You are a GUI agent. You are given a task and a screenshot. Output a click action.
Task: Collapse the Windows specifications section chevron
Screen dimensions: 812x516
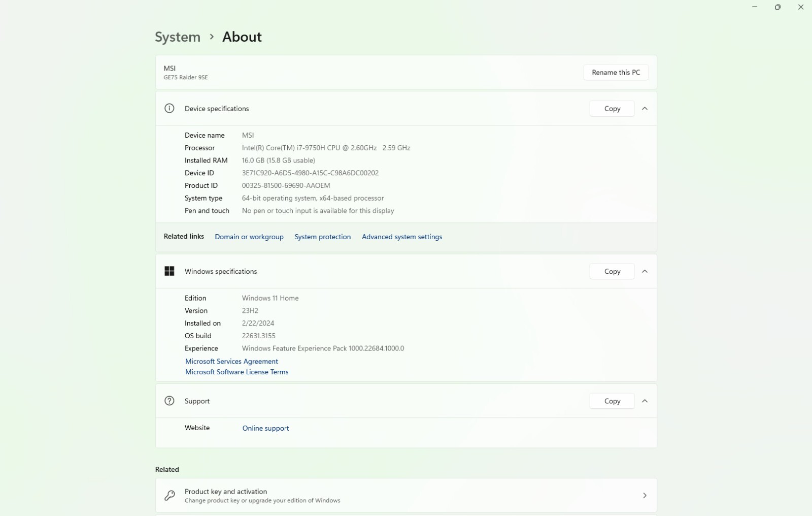[645, 271]
